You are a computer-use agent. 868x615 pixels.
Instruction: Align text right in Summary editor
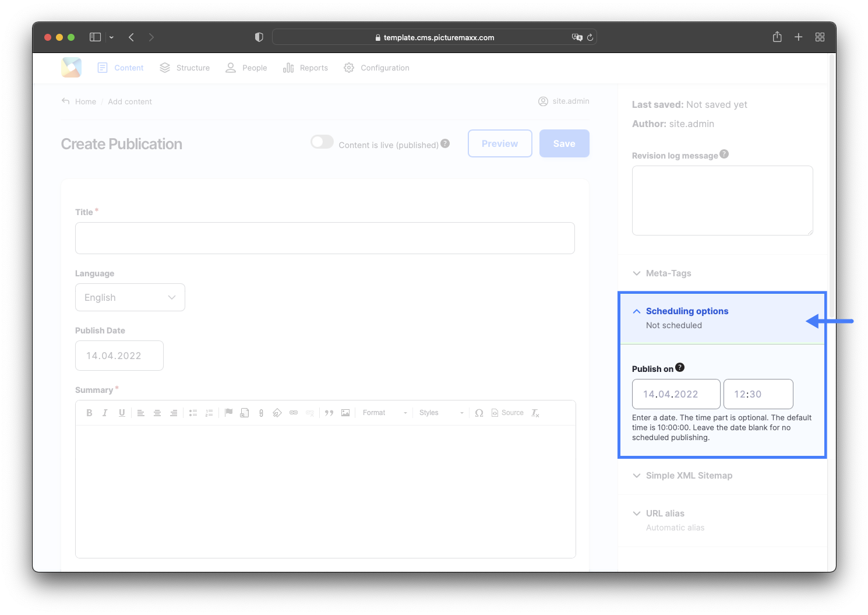(174, 413)
